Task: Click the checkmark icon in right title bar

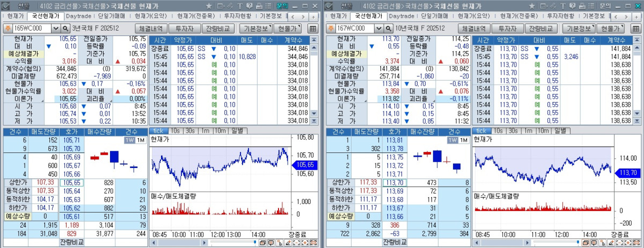Action: pos(328,6)
